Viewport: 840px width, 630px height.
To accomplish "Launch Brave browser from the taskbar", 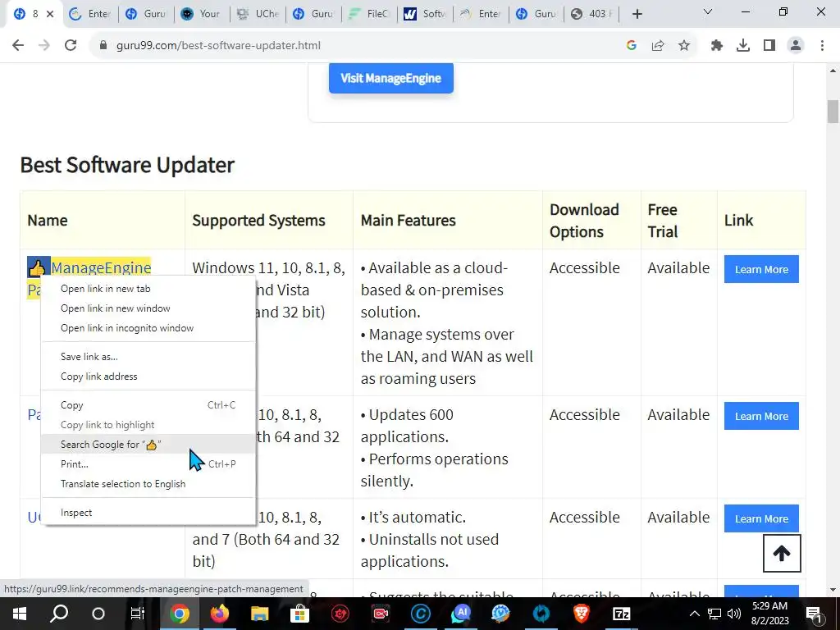I will (582, 614).
